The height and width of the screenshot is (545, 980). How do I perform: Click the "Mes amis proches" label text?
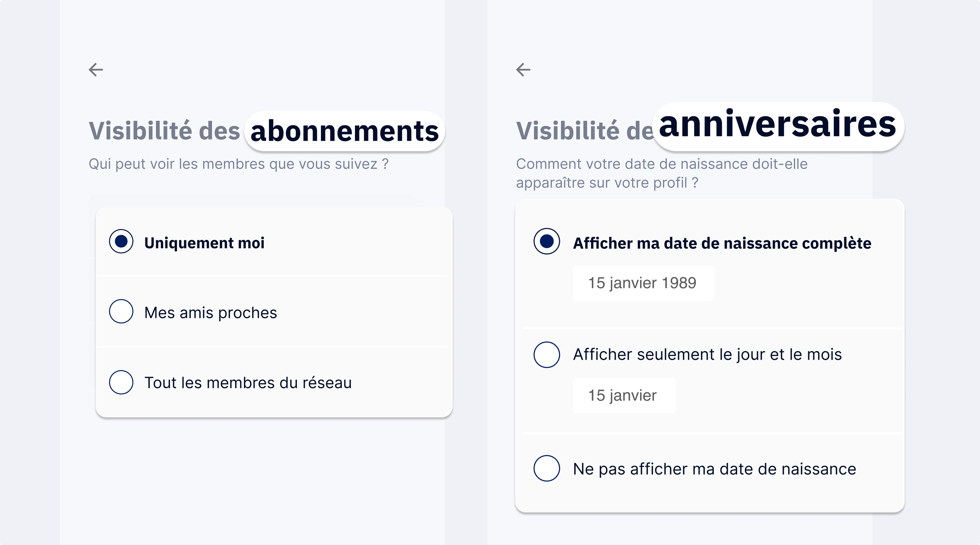[210, 313]
